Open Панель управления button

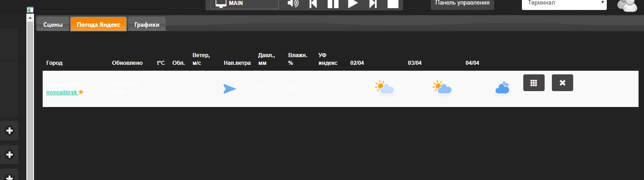point(462,3)
